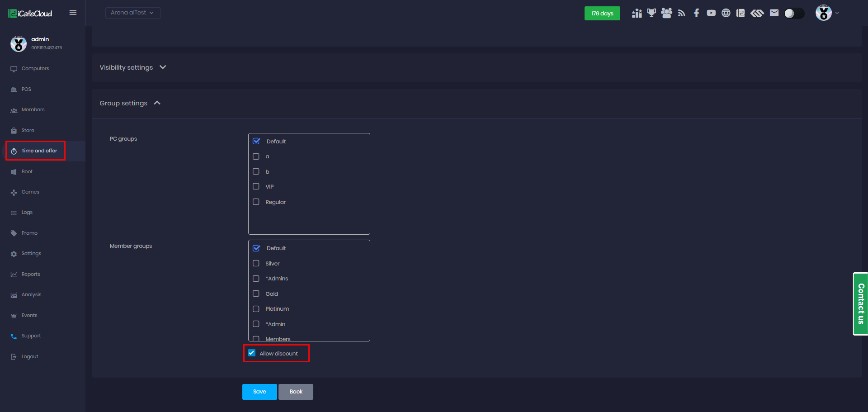Open the Arena aiTest dropdown
The height and width of the screenshot is (412, 868).
pyautogui.click(x=132, y=13)
